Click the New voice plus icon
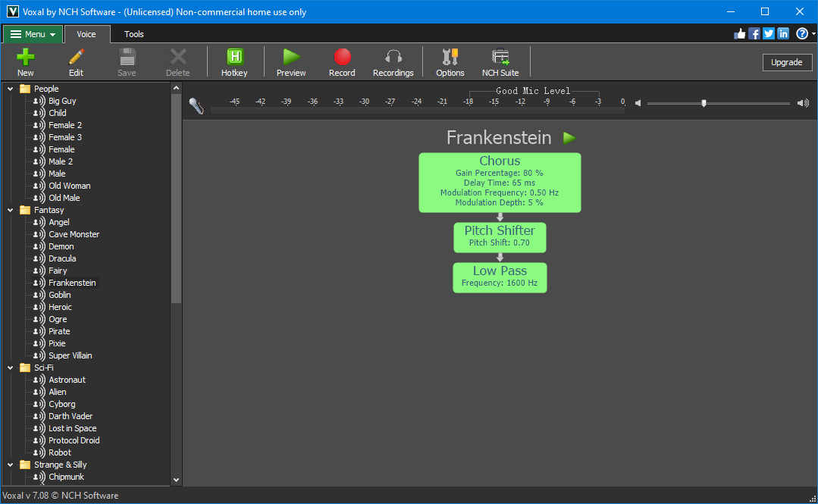This screenshot has width=818, height=504. (25, 57)
